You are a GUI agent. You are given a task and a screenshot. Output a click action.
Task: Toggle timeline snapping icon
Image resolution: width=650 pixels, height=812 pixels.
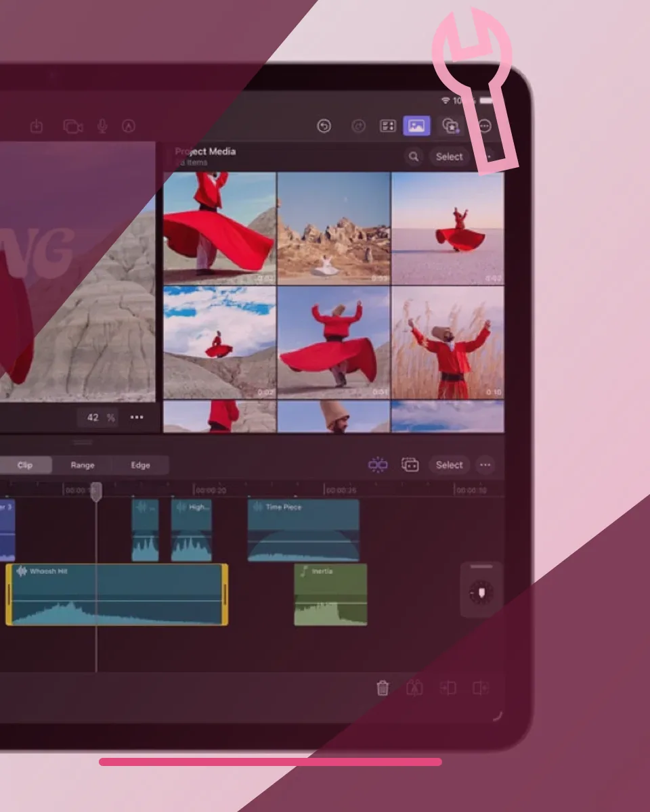378,465
